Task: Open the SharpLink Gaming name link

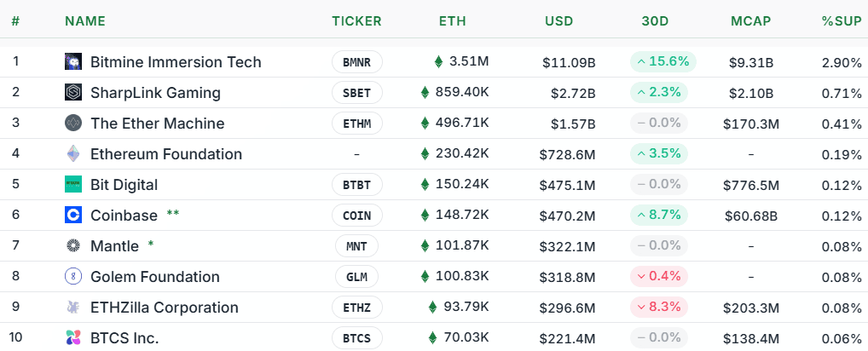Action: (155, 93)
